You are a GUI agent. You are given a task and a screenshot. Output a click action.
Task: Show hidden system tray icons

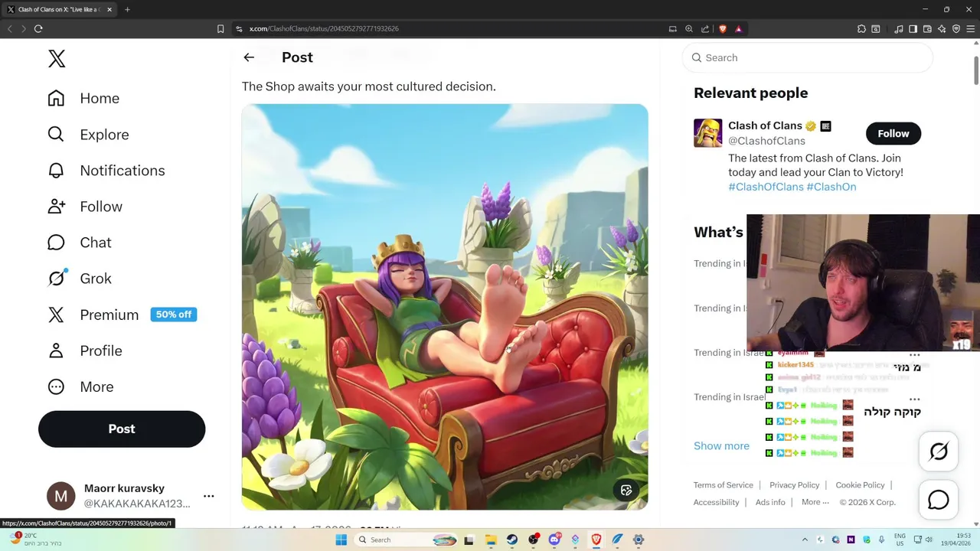(804, 540)
